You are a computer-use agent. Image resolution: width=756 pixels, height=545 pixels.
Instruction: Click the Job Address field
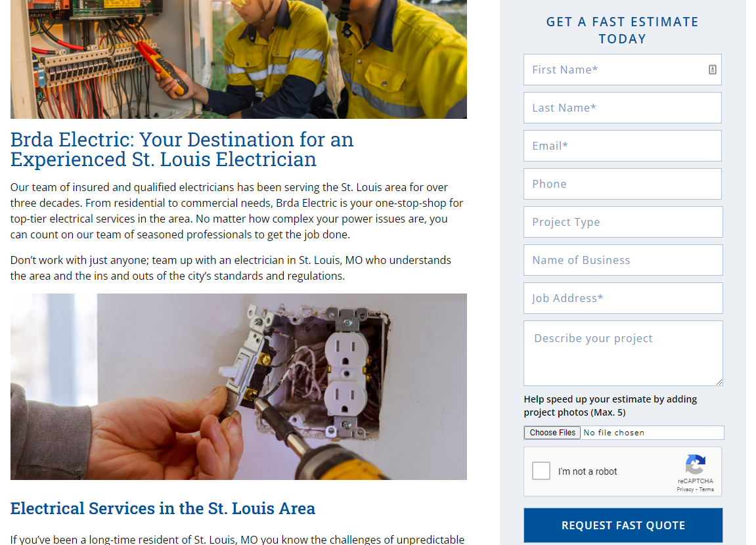coord(623,298)
